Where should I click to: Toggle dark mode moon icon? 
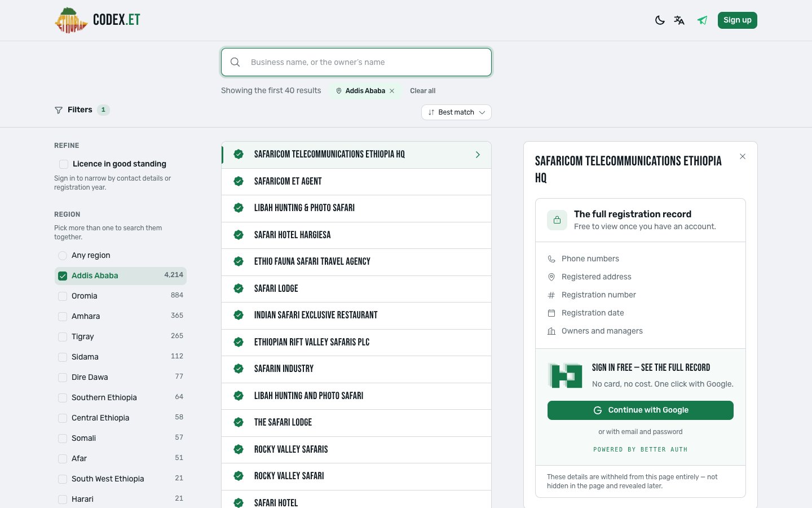tap(660, 20)
